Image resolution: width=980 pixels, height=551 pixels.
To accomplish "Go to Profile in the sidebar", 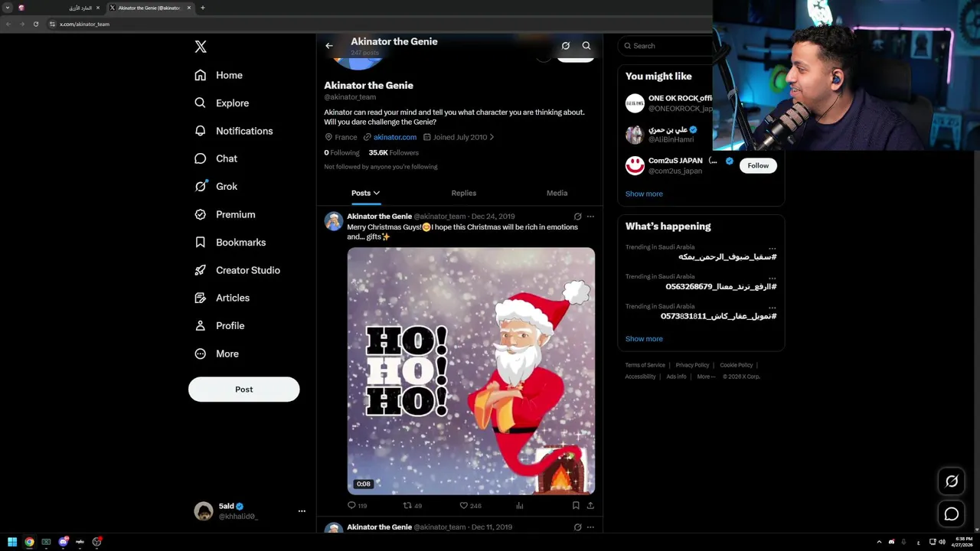I will (220, 325).
